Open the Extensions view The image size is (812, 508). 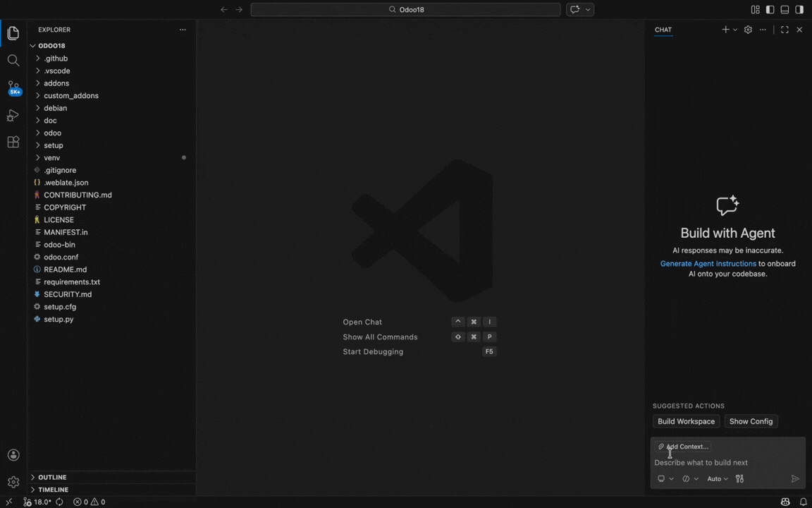pyautogui.click(x=13, y=142)
